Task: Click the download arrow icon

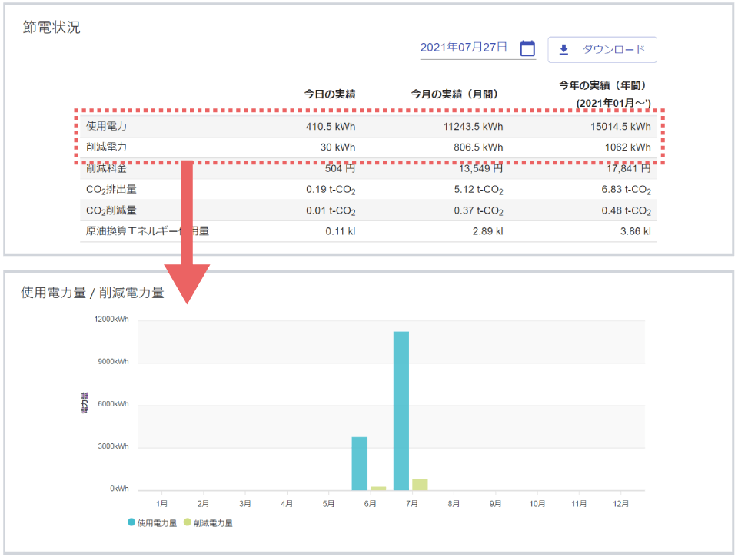Action: click(563, 49)
